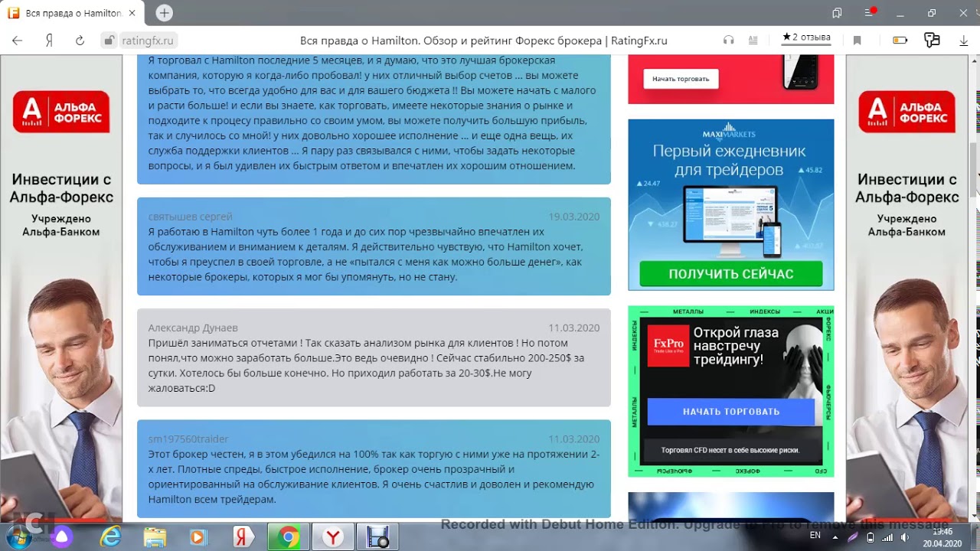
Task: Click the headphones read-aloud icon
Action: (x=729, y=41)
